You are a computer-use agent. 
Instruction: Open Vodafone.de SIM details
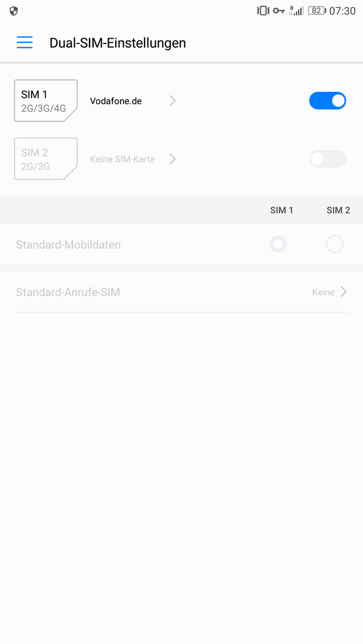[116, 101]
